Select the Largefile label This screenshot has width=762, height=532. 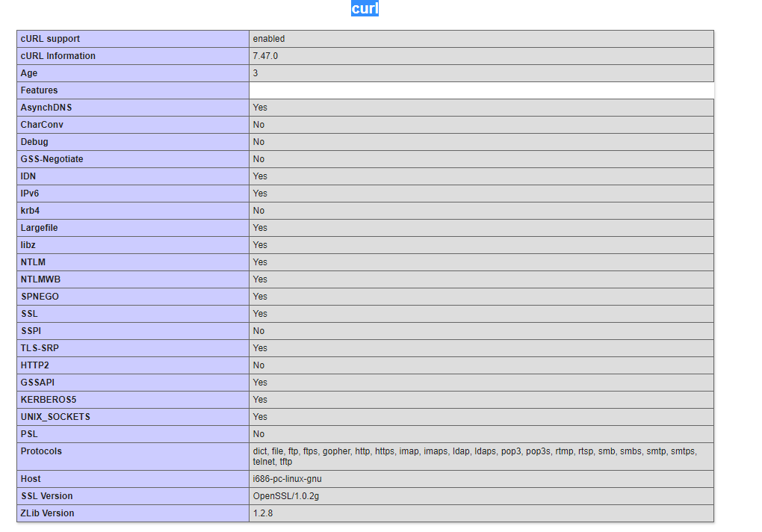click(x=39, y=228)
